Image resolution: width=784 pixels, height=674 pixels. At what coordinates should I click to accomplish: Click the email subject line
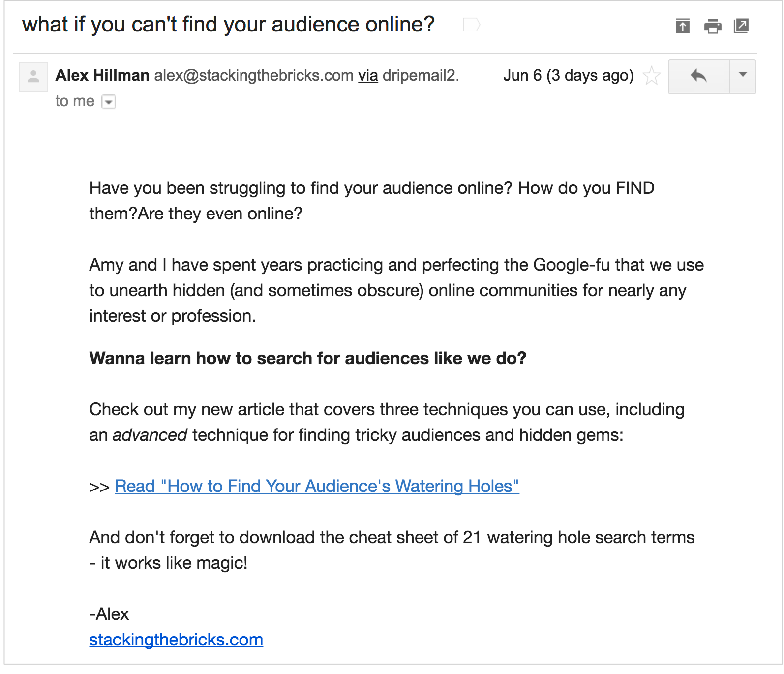228,25
